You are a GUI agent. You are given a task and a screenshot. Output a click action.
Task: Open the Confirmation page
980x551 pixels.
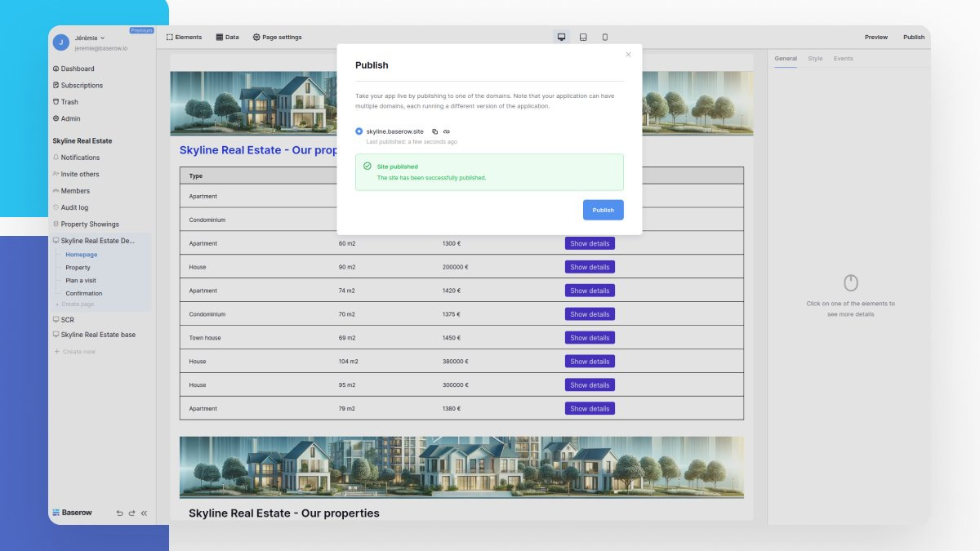84,293
